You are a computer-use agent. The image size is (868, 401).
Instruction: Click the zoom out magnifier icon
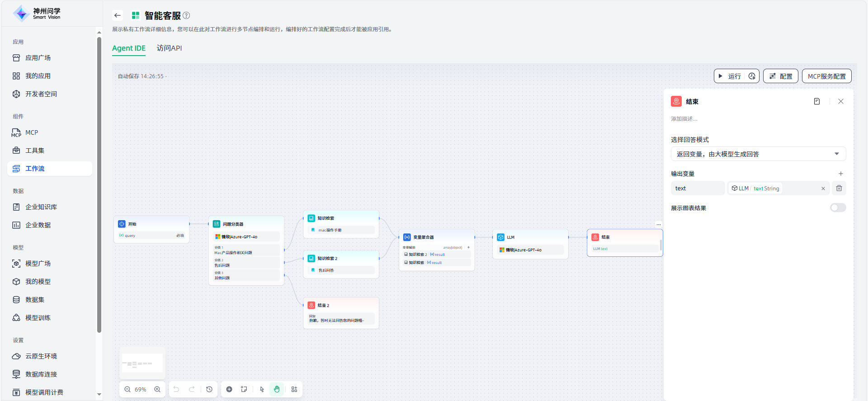(x=127, y=389)
